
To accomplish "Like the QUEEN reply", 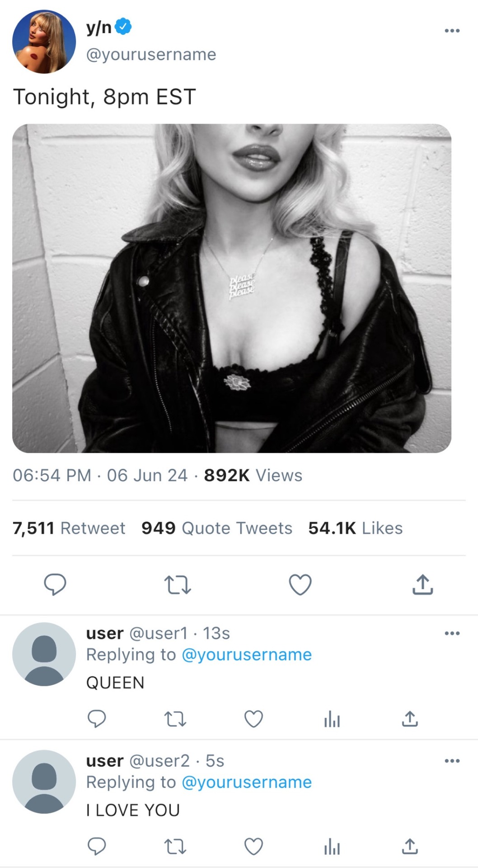I will [253, 719].
